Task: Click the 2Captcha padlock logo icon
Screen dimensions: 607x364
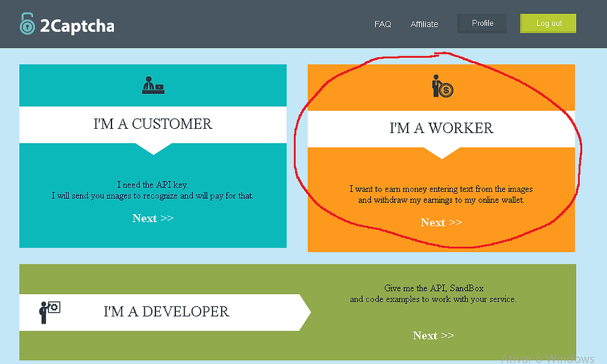Action: tap(27, 24)
